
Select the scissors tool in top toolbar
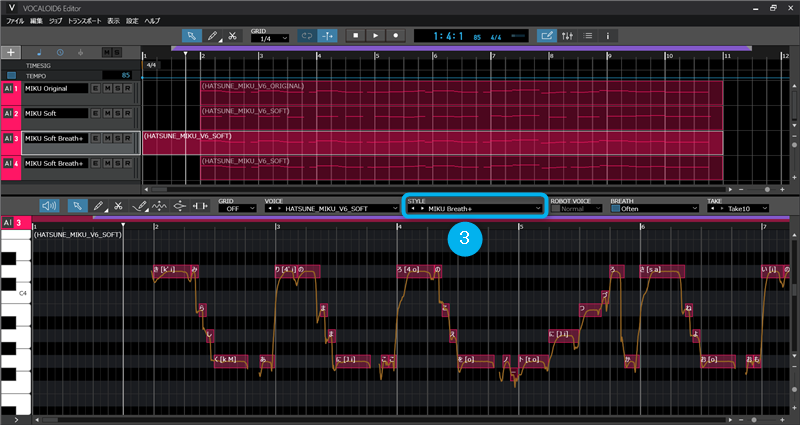[232, 36]
